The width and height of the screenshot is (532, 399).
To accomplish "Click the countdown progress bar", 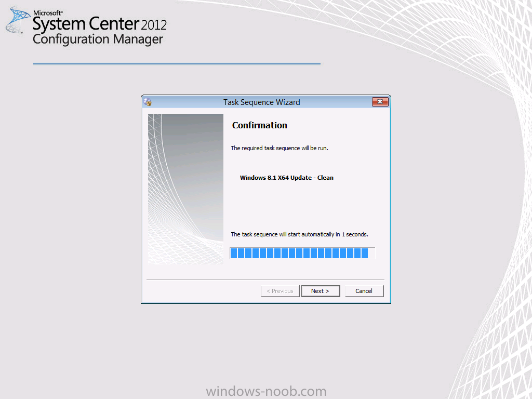I will click(x=302, y=253).
